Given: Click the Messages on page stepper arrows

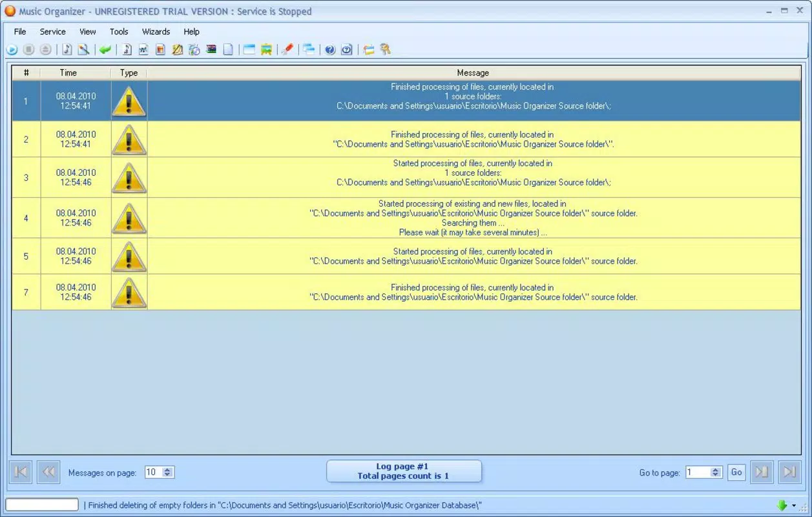Looking at the screenshot, I should click(167, 472).
